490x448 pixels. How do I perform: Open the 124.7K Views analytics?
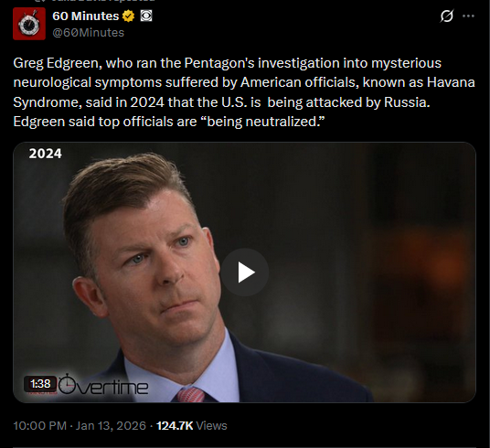click(x=192, y=425)
